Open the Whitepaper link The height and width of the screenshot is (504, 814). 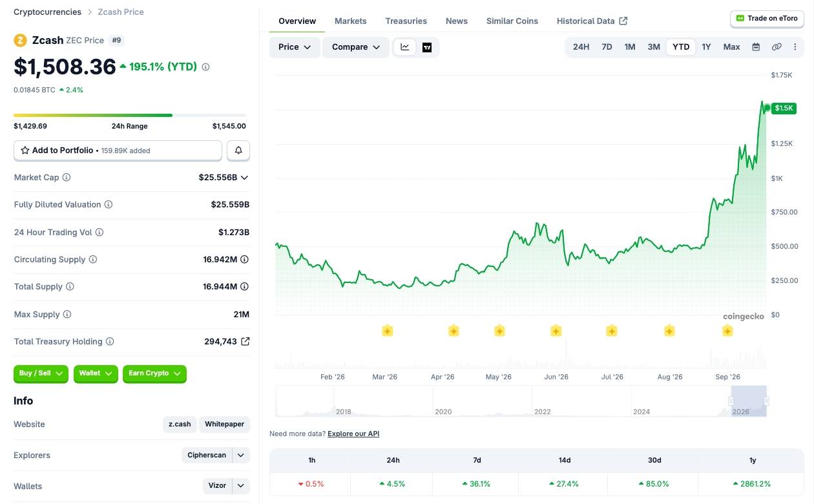tap(224, 425)
